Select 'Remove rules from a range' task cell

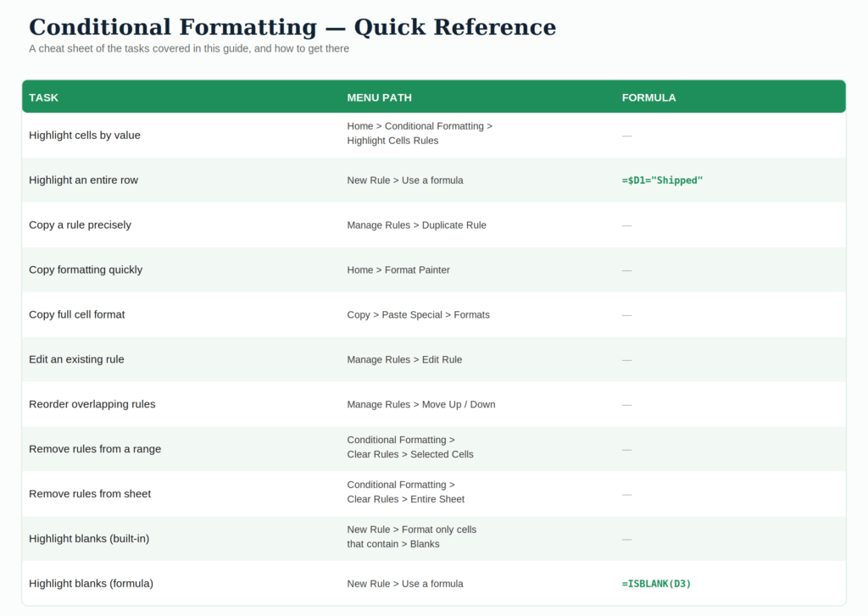(x=95, y=449)
